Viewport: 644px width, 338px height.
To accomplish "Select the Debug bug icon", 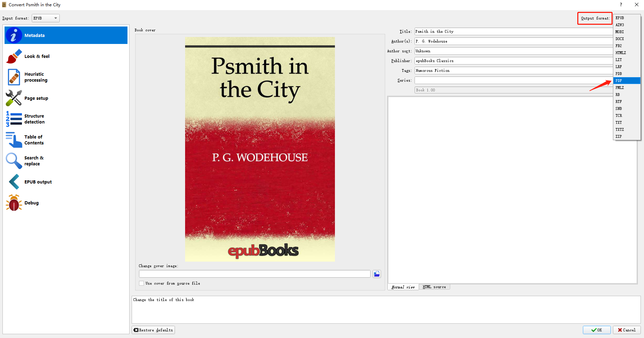I will click(x=14, y=203).
